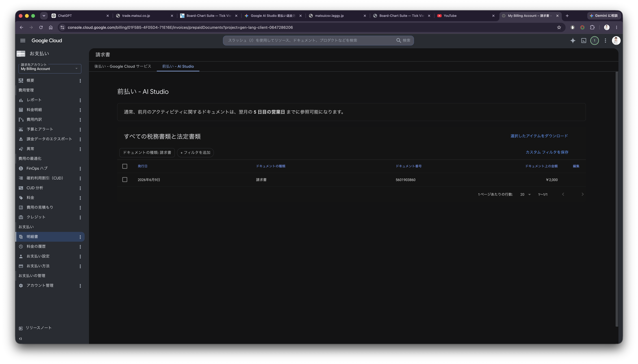The height and width of the screenshot is (364, 638).
Task: Click the + フィルタを追加 button
Action: [x=195, y=152]
